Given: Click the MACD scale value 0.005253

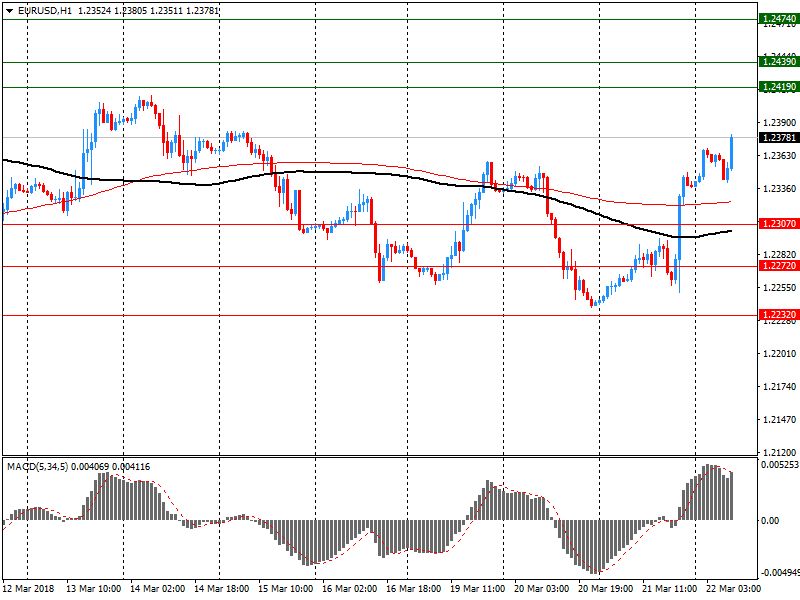Looking at the screenshot, I should click(x=780, y=465).
